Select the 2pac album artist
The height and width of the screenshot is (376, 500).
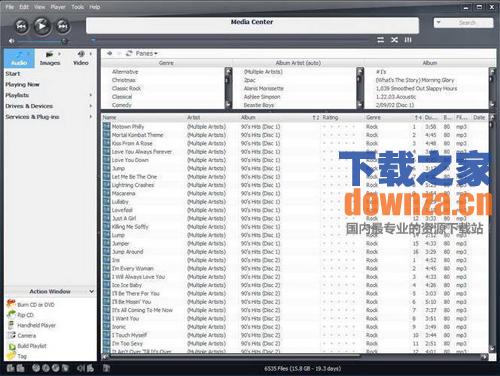(x=250, y=80)
